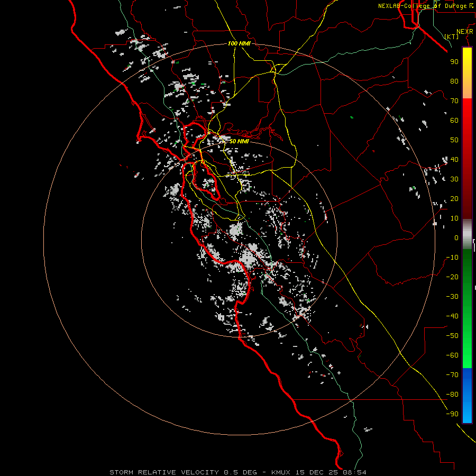Click the -20 knot scale label
Image resolution: width=476 pixels, height=476 pixels.
coord(452,277)
